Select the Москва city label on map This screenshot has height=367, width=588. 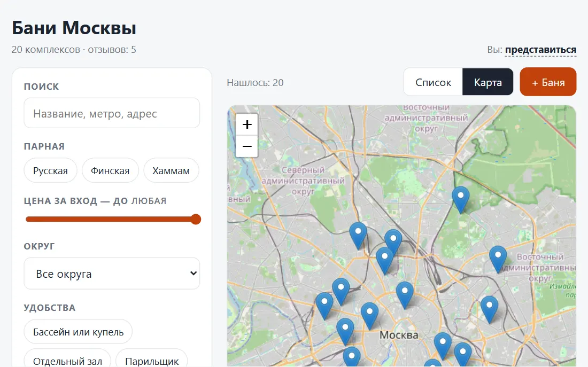(399, 335)
